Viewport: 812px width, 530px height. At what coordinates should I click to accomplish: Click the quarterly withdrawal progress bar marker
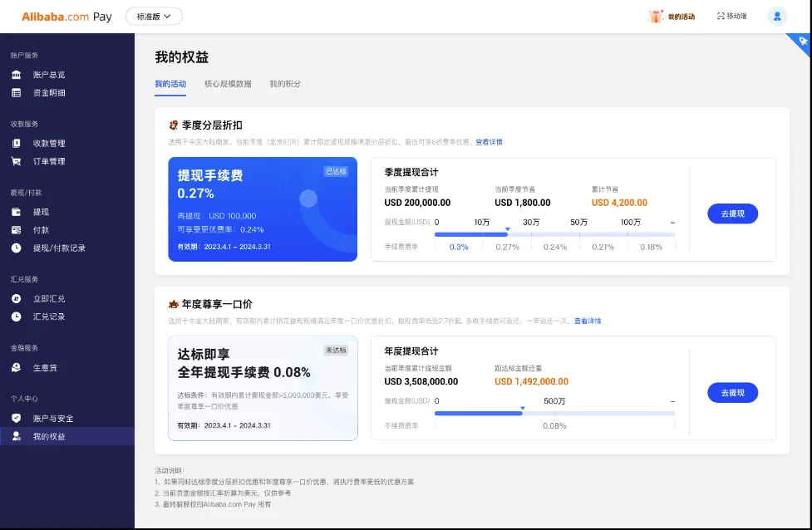tap(508, 229)
